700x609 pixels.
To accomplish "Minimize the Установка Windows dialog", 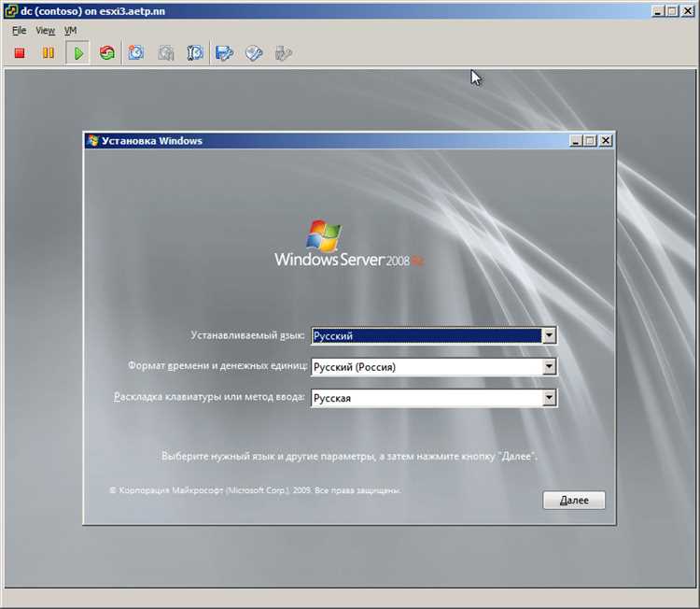I will click(576, 141).
